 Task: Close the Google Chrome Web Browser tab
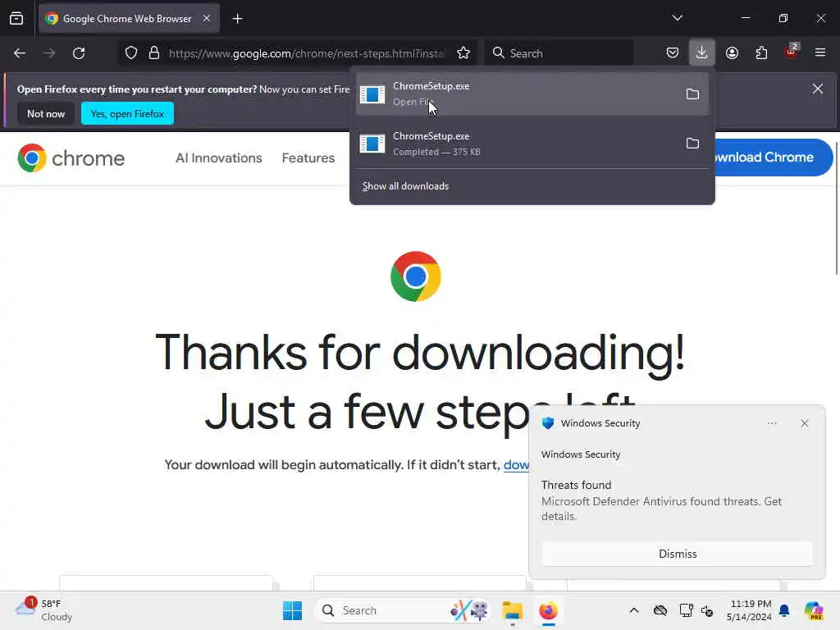(x=206, y=18)
